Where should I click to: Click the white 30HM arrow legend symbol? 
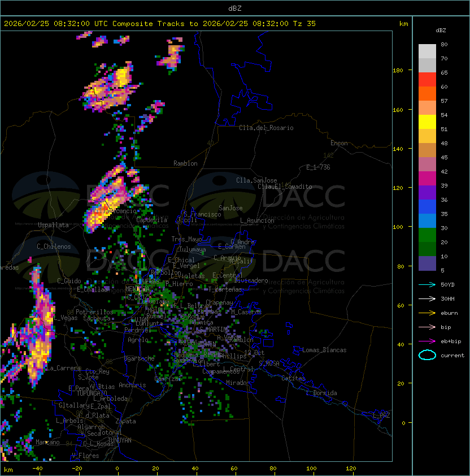pos(427,298)
